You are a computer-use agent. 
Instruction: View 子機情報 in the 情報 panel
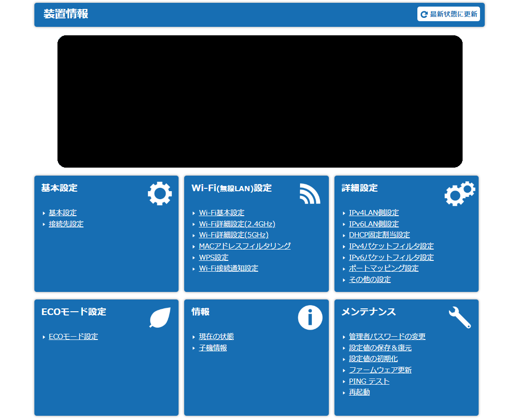(212, 347)
